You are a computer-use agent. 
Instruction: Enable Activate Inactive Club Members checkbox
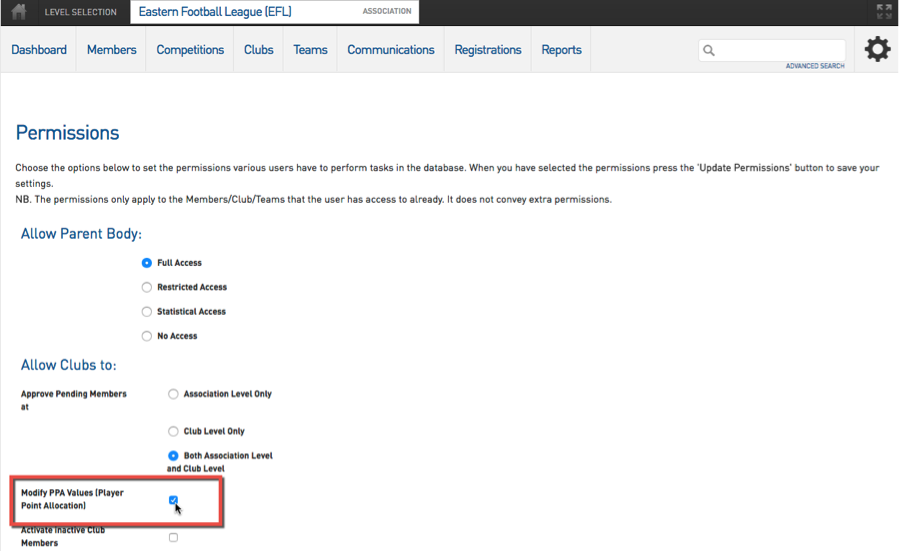173,537
